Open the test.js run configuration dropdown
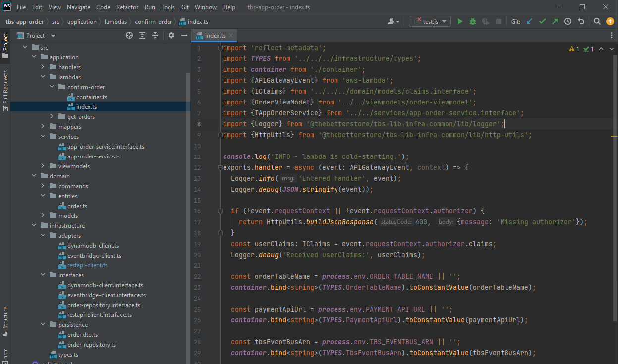 (430, 21)
